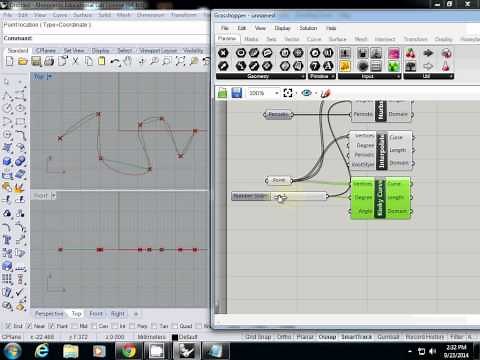This screenshot has height=360, width=480.
Task: Toggle the Int osnap checkbox
Action: click(114, 325)
